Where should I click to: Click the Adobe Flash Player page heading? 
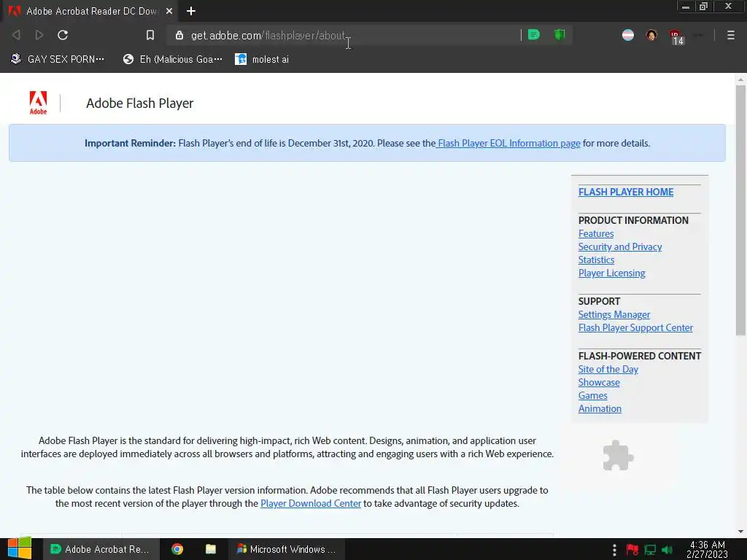pos(139,104)
